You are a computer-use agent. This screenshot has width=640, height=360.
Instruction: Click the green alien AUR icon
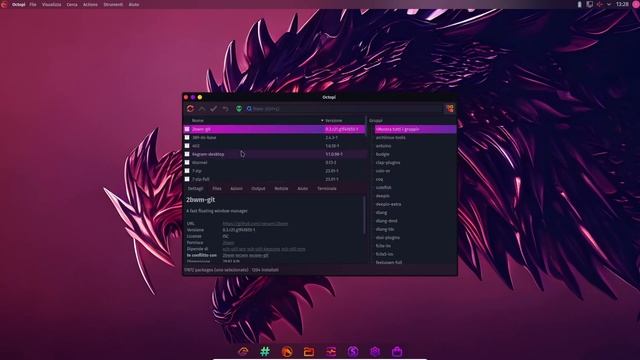tap(239, 109)
